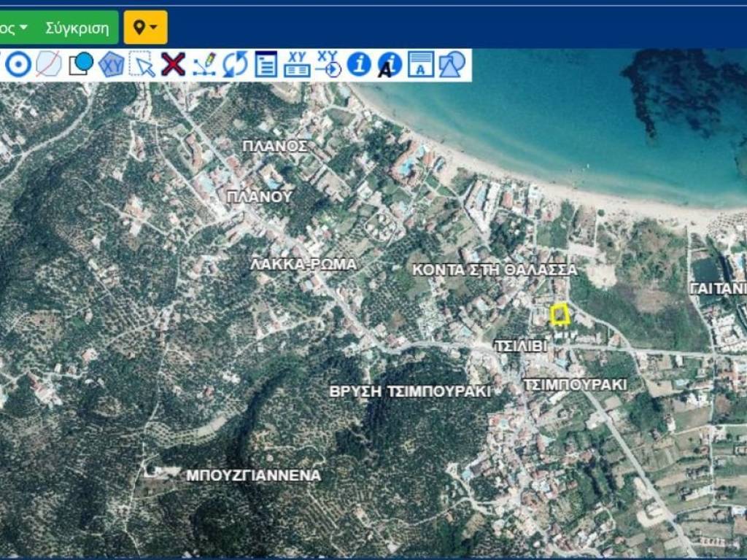
Task: Choose the square and circle shape tool
Action: [x=81, y=64]
